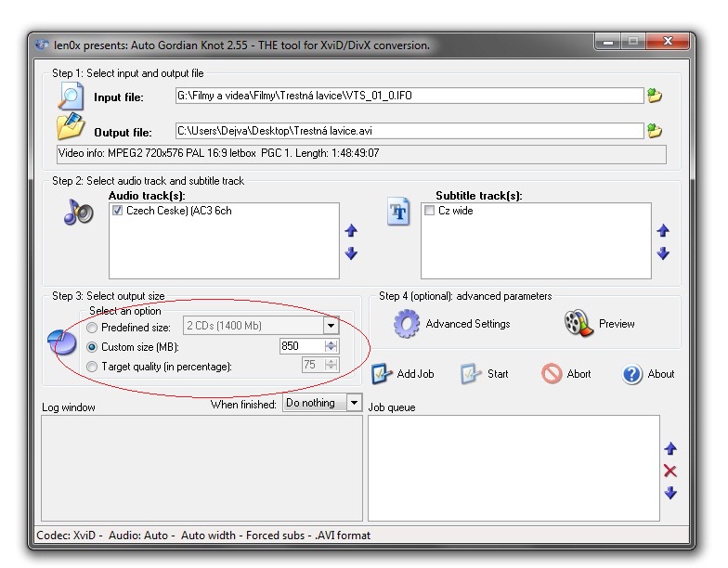Screen dimensions: 728x568
Task: Move queued job up with arrow
Action: (670, 449)
